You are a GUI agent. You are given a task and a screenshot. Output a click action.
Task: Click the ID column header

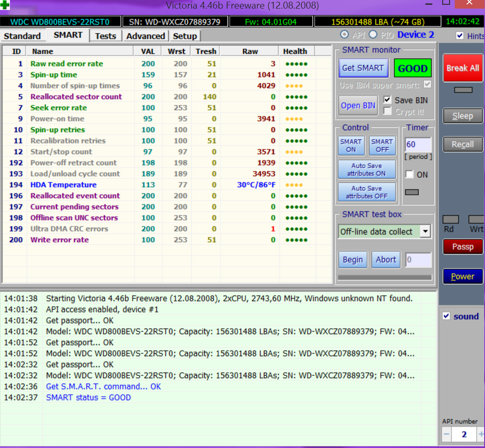tap(15, 51)
